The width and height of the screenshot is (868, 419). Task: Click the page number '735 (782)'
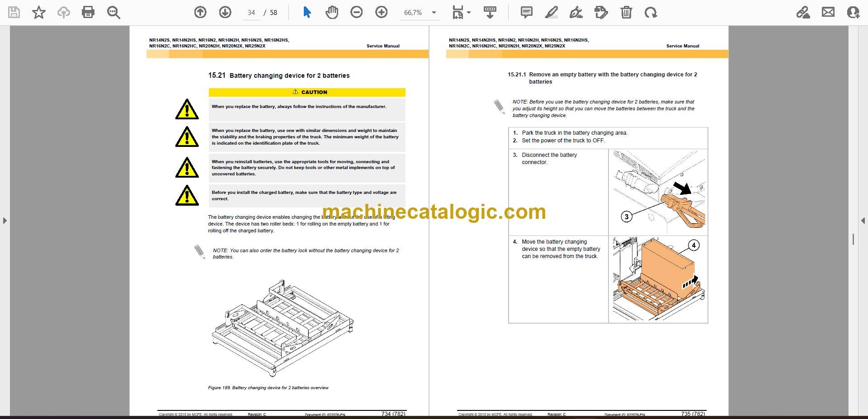tap(693, 414)
